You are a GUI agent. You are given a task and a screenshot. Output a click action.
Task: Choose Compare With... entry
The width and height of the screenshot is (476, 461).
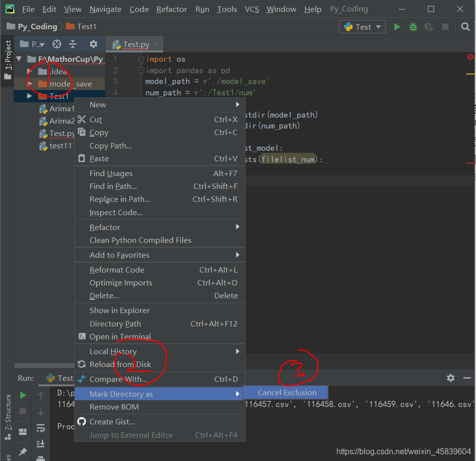coord(160,379)
